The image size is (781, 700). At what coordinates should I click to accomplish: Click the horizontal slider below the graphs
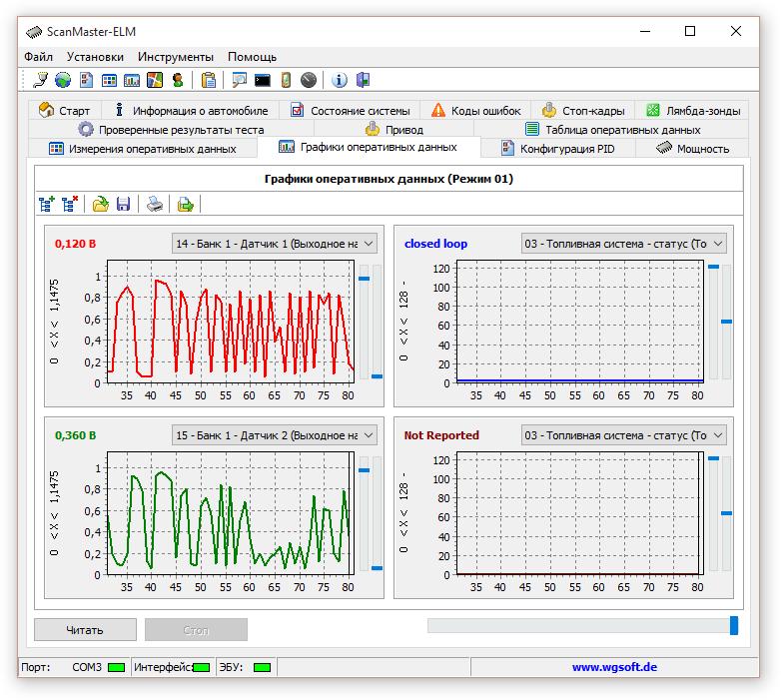[582, 625]
